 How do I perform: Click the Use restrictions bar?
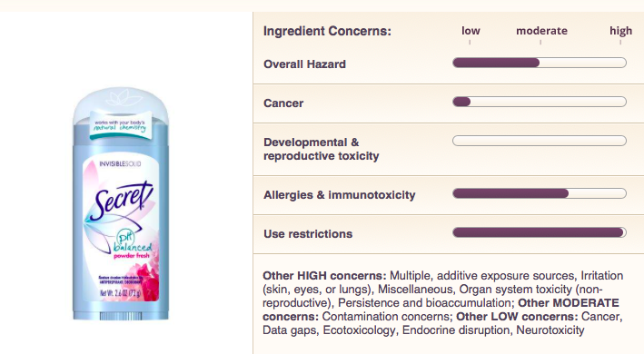click(540, 232)
